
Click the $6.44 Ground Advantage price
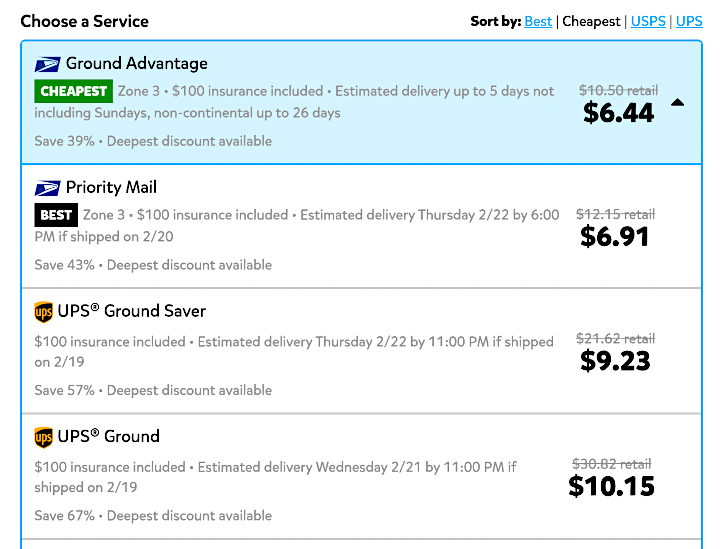(618, 112)
